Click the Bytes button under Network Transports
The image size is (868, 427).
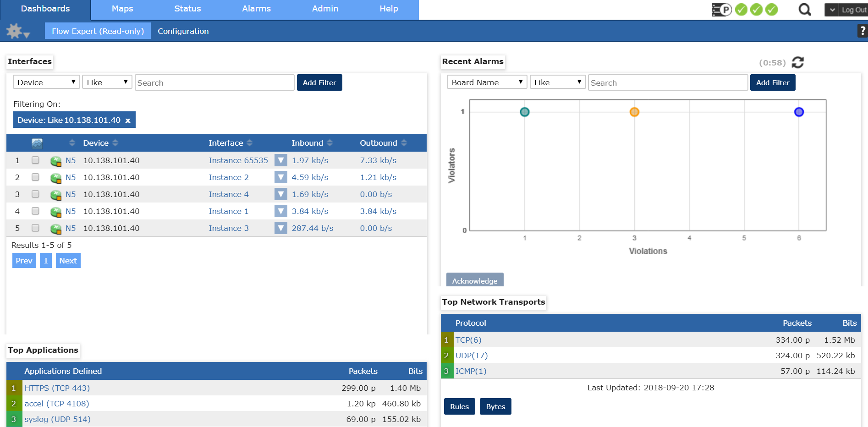495,406
